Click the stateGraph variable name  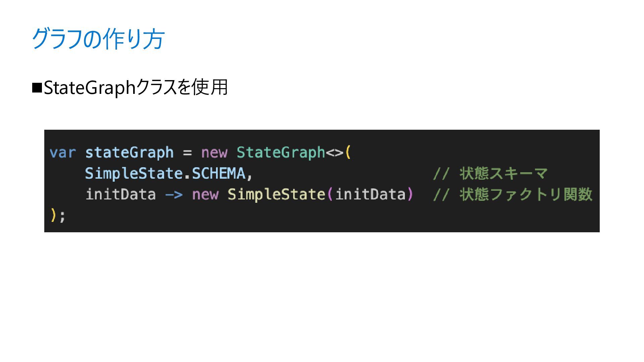point(129,153)
